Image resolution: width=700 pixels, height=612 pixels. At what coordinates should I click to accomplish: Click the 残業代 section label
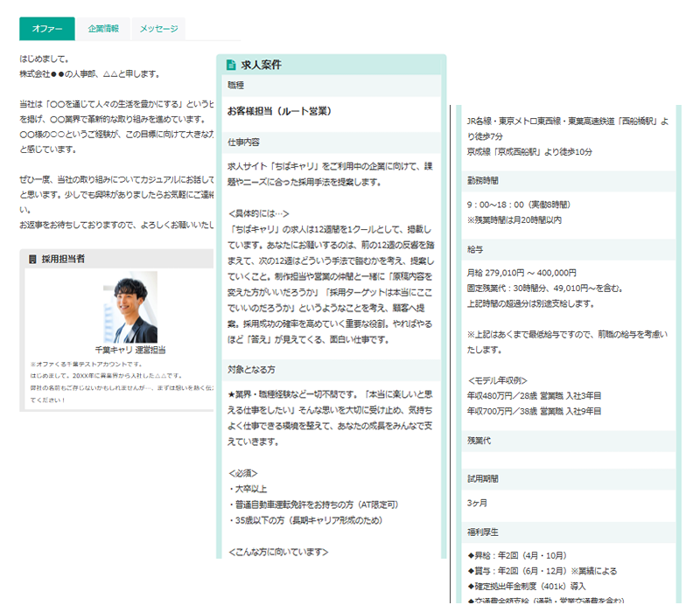click(x=479, y=441)
